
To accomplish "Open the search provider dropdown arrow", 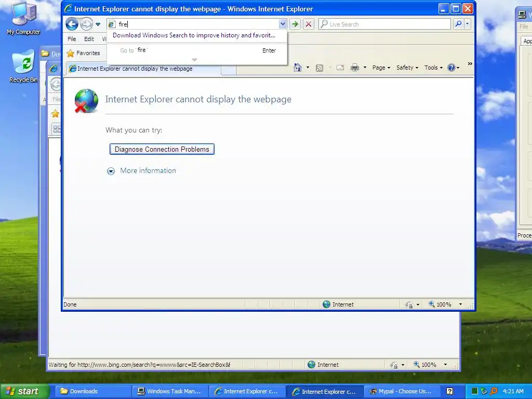I will [468, 24].
